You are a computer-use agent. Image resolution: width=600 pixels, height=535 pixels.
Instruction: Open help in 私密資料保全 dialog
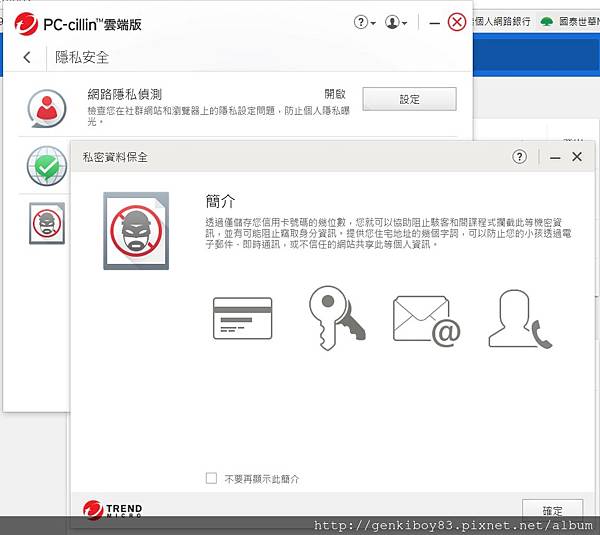point(519,157)
